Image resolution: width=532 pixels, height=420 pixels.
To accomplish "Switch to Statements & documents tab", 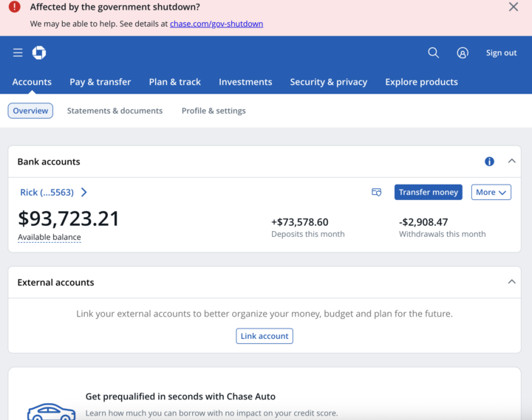I will point(115,111).
